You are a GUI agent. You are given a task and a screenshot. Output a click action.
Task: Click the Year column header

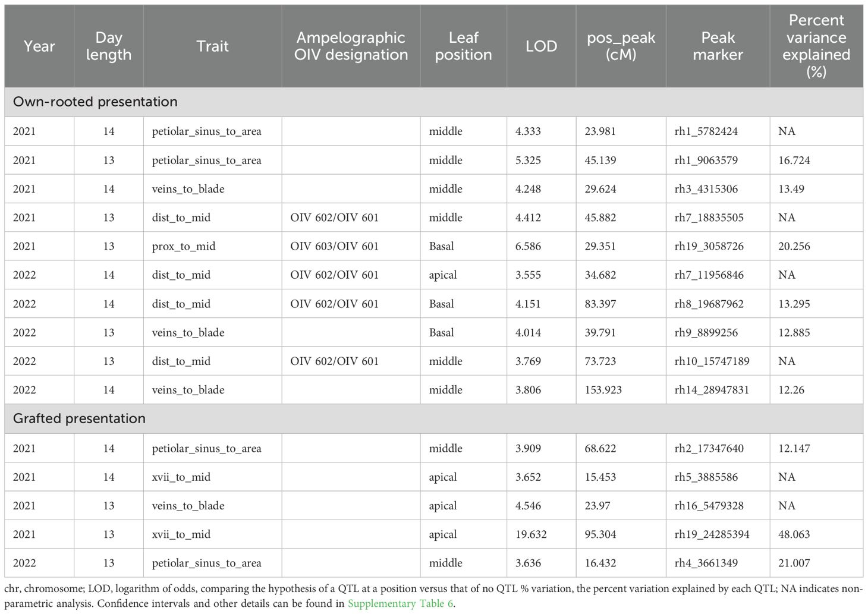coord(39,46)
